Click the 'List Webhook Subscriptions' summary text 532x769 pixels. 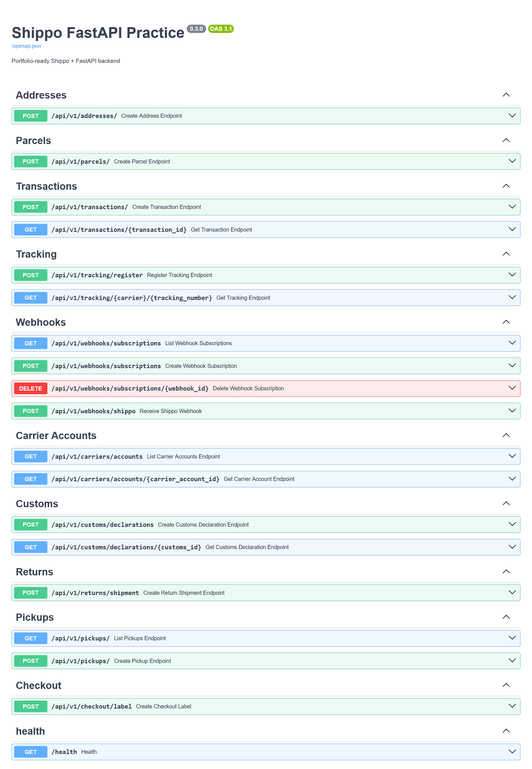coord(198,343)
